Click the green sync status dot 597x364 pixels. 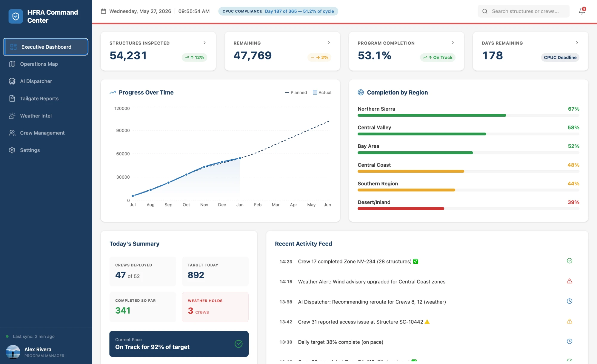[7, 337]
